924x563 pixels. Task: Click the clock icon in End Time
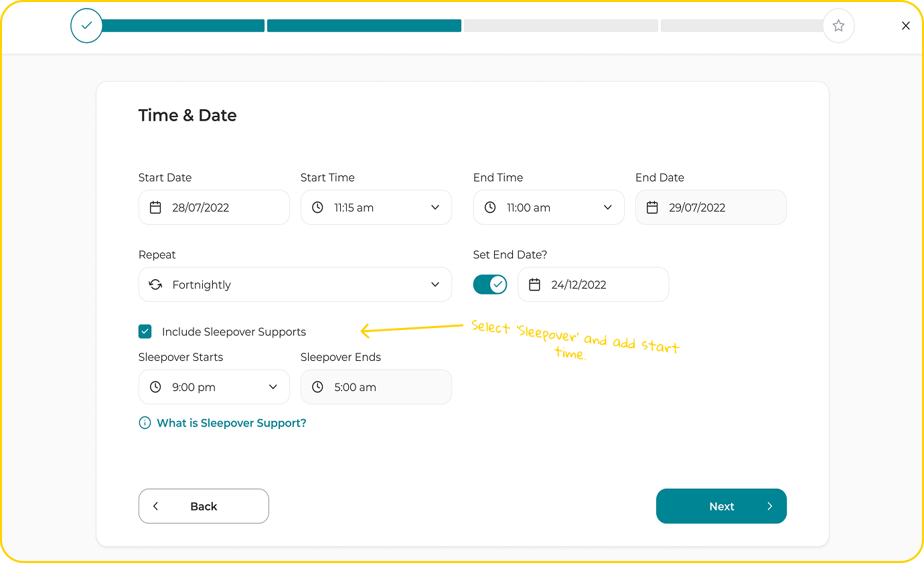click(x=490, y=208)
